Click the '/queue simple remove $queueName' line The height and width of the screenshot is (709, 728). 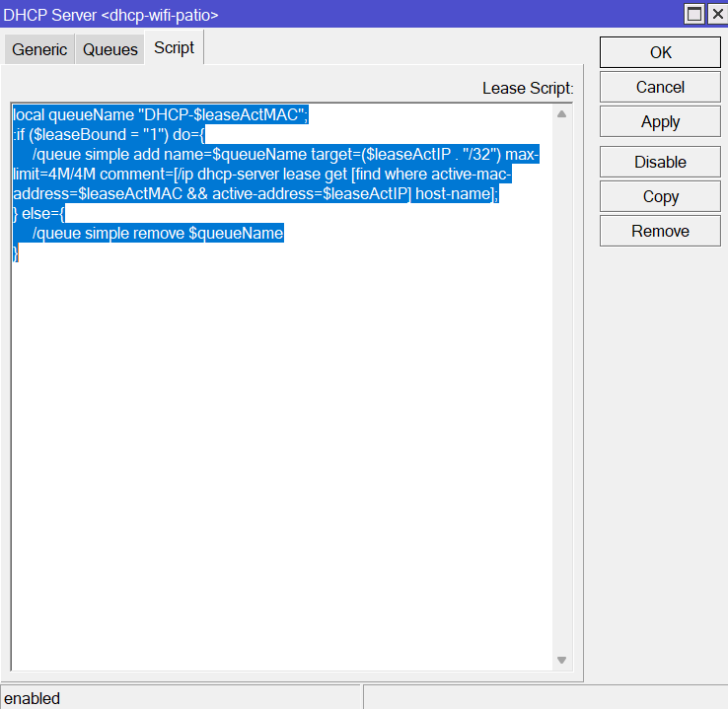[158, 234]
